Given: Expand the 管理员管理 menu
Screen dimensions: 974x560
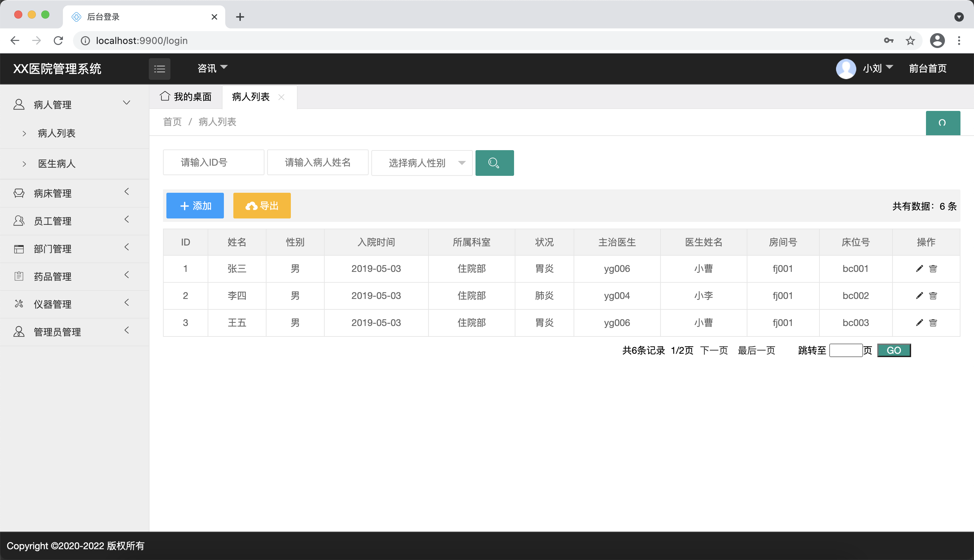Looking at the screenshot, I should click(x=126, y=330).
